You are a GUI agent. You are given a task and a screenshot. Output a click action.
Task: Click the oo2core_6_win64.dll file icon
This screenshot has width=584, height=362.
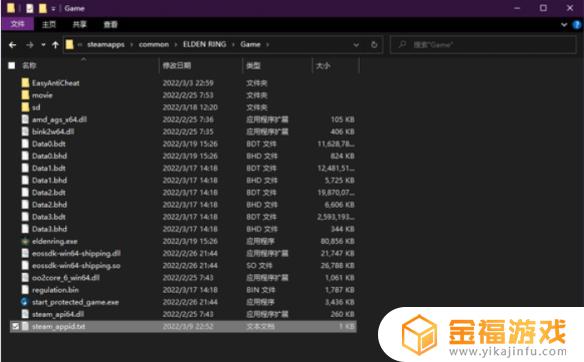(x=25, y=277)
